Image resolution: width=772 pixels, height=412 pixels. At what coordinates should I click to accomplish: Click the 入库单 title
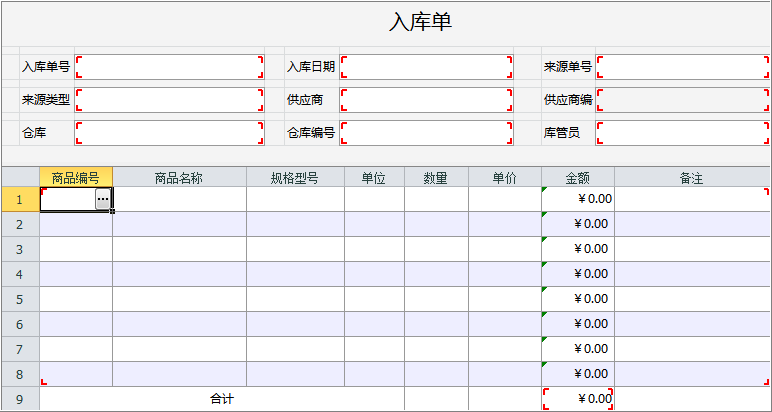tap(420, 22)
